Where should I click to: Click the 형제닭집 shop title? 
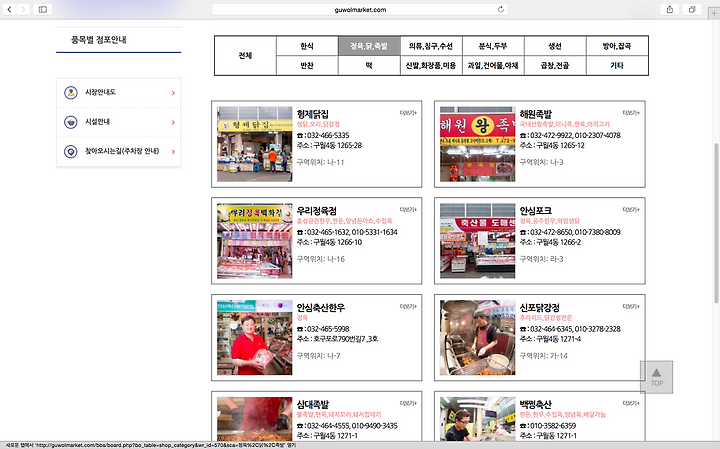(x=313, y=114)
